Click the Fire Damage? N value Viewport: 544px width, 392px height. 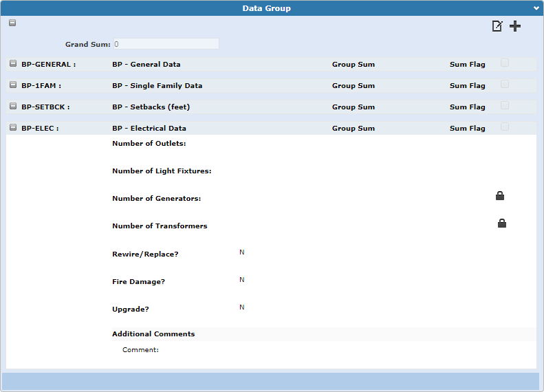click(x=242, y=280)
